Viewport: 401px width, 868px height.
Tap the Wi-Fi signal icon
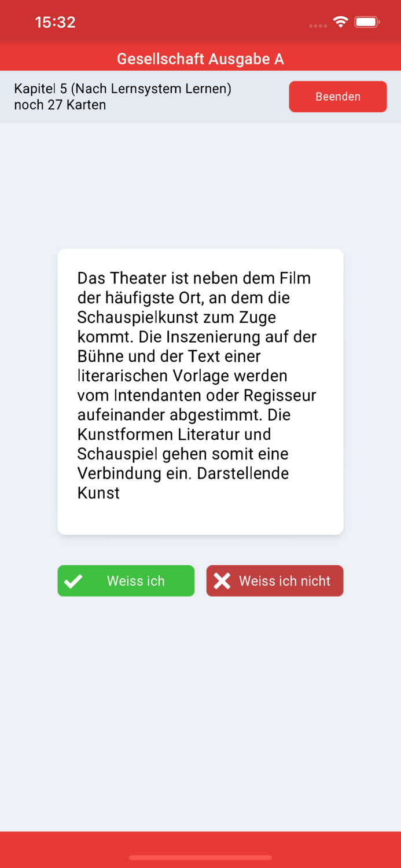pos(340,21)
